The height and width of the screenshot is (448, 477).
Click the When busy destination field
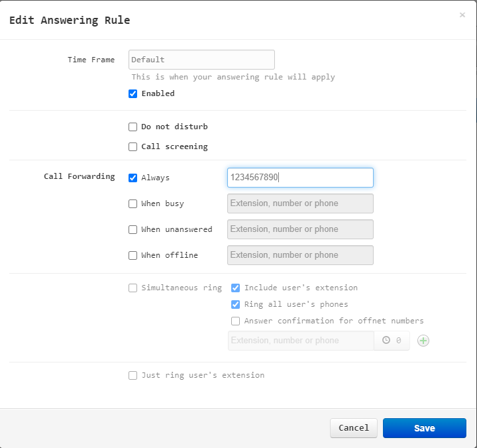[x=300, y=203]
